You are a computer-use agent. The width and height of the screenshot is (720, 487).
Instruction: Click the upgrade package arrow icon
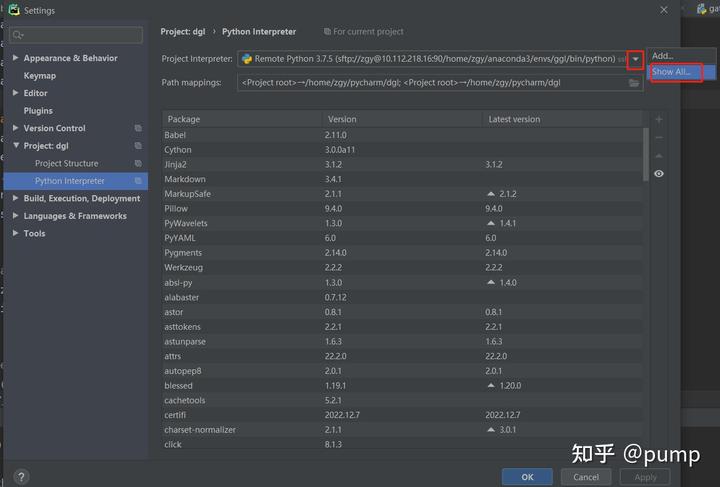[x=658, y=156]
